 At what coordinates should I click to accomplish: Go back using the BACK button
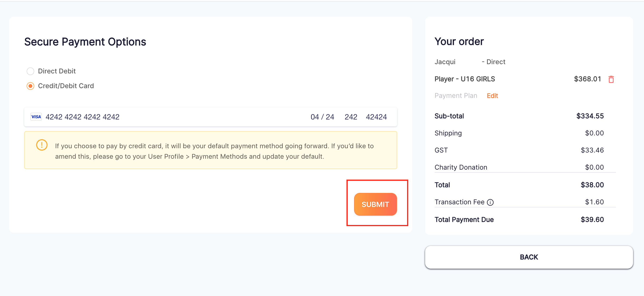pyautogui.click(x=529, y=257)
